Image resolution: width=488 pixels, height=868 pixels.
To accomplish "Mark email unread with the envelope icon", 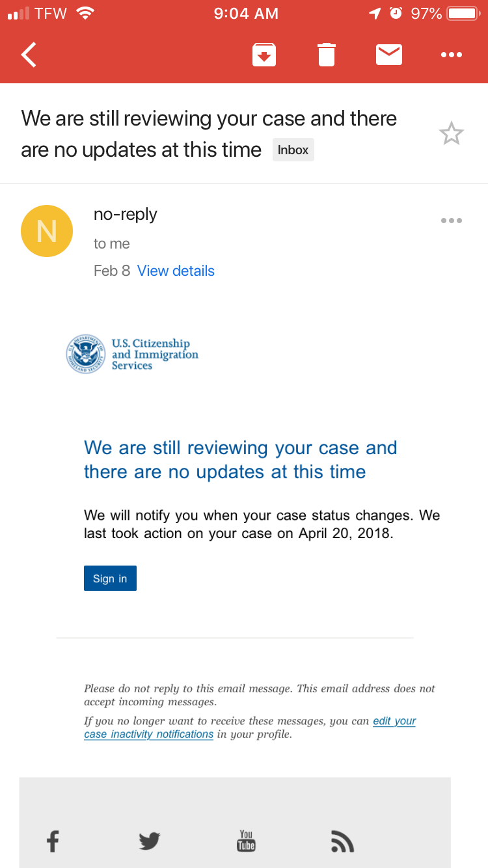I will coord(389,55).
